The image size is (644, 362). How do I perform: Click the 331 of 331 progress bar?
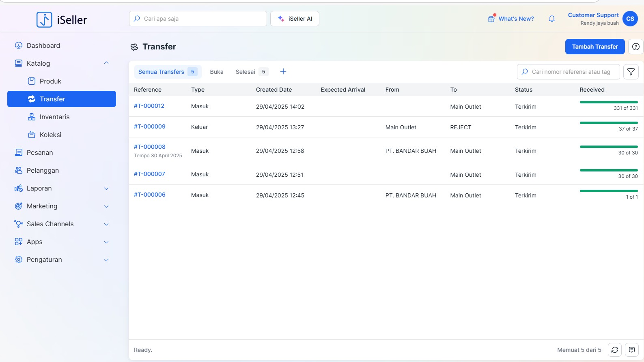coord(608,102)
